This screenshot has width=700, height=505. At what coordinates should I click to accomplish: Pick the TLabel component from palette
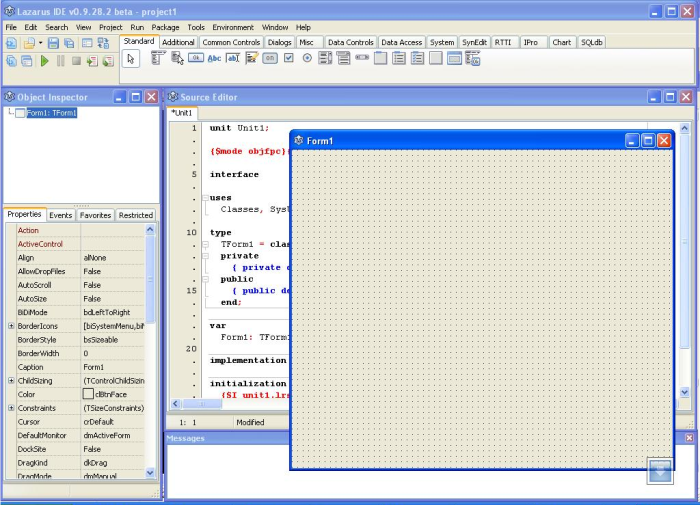[x=214, y=58]
